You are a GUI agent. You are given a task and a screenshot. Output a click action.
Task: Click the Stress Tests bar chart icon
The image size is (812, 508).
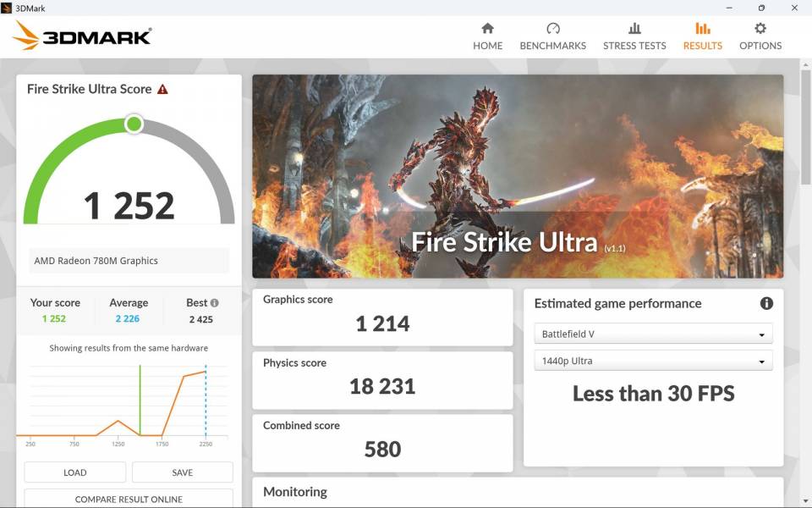coord(634,28)
